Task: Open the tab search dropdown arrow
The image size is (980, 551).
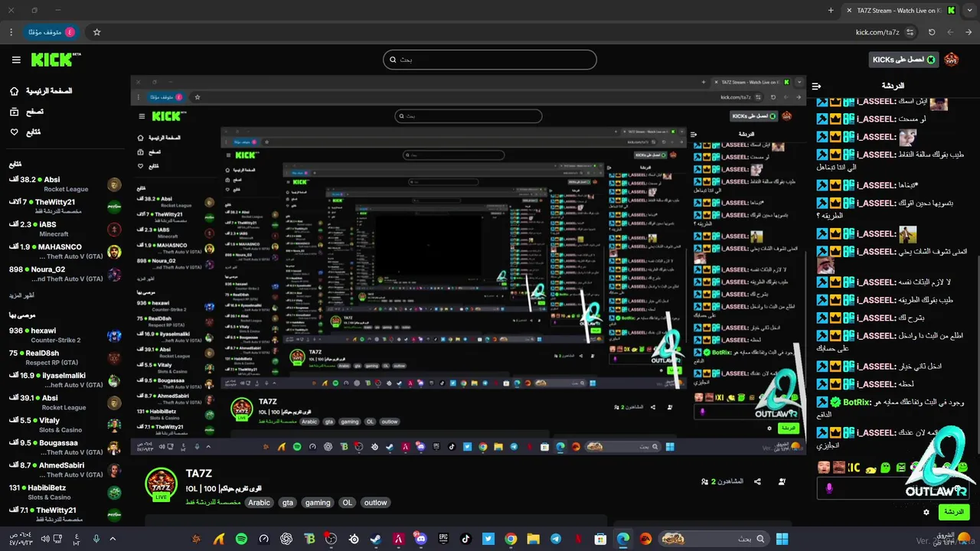Action: (x=970, y=10)
